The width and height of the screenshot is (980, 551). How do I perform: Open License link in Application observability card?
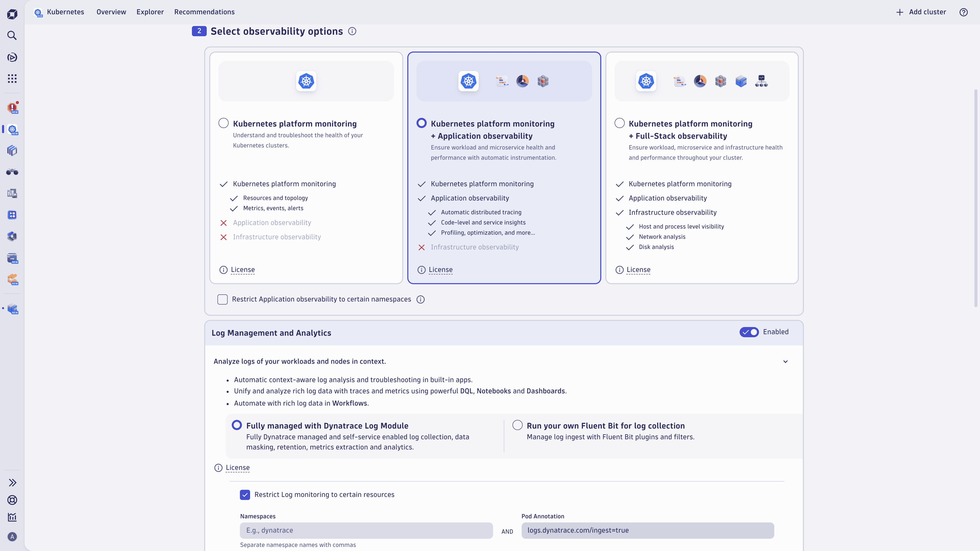pos(440,270)
